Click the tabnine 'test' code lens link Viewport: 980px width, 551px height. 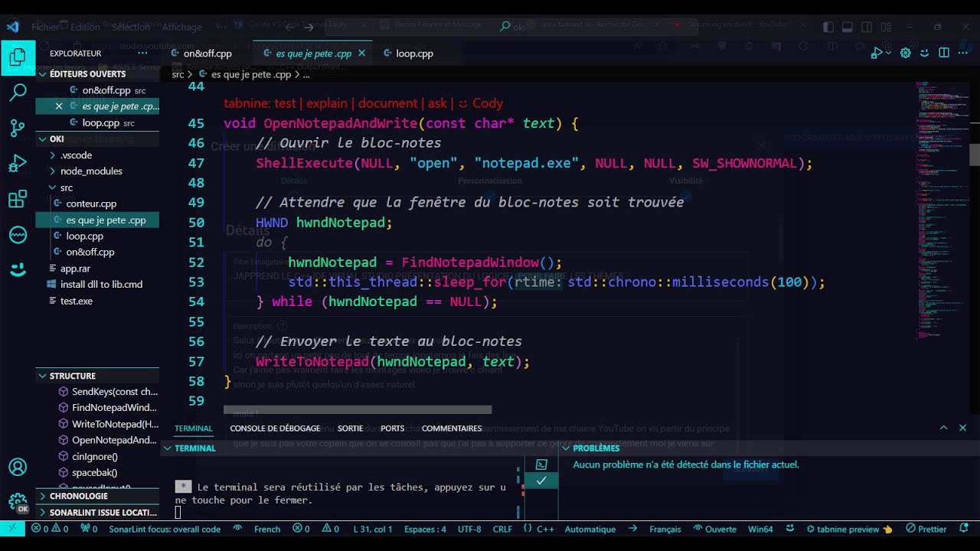pyautogui.click(x=285, y=103)
